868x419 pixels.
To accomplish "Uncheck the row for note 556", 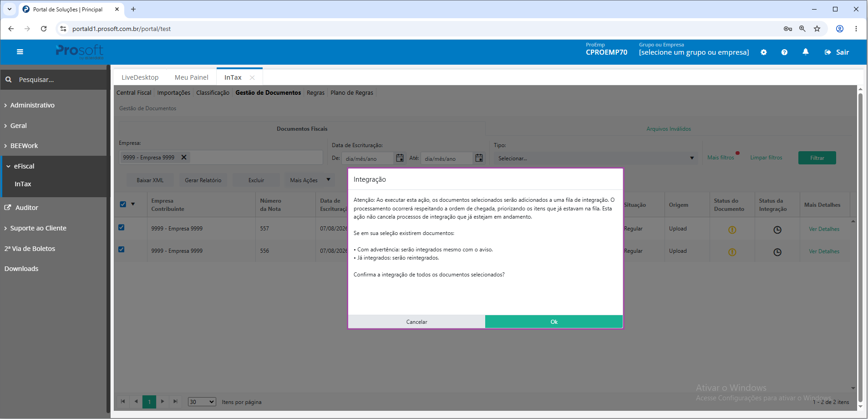I will coord(122,249).
